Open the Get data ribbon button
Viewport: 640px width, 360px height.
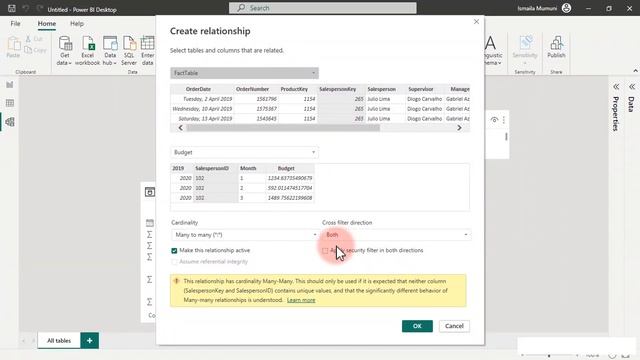point(64,51)
